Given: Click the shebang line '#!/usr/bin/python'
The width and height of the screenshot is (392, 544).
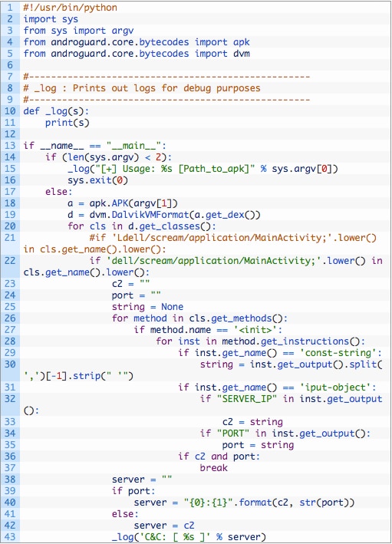Looking at the screenshot, I should [x=70, y=8].
